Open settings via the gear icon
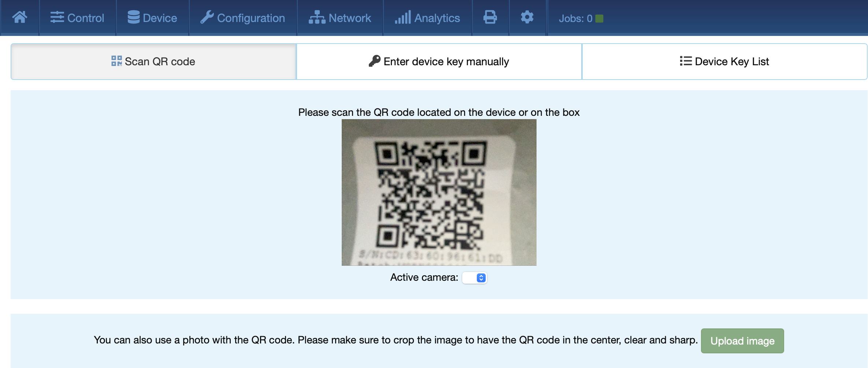Screen dimensions: 868x368 [x=527, y=17]
